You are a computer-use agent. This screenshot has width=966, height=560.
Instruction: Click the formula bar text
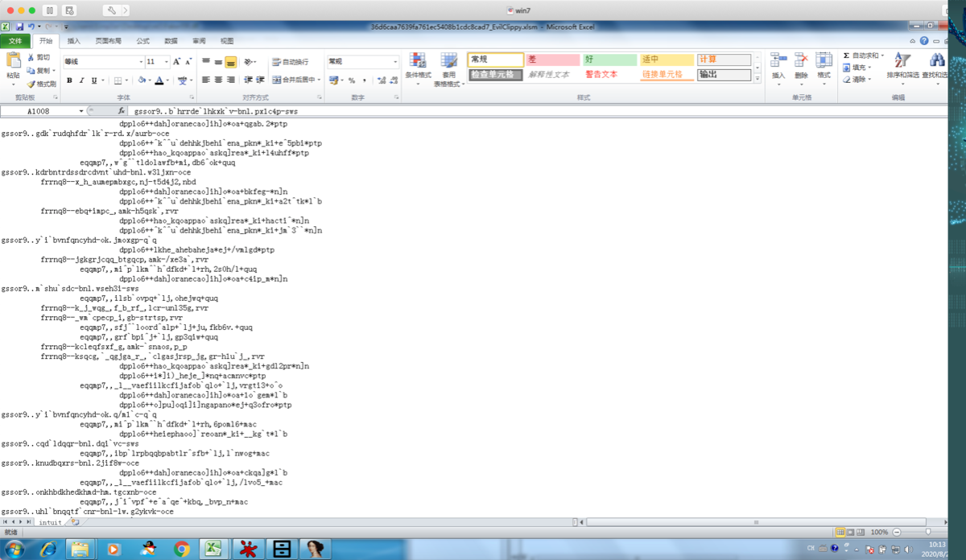point(217,111)
